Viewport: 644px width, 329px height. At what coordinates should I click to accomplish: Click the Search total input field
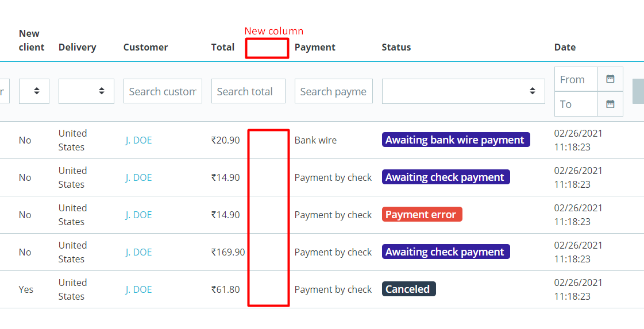pos(248,91)
